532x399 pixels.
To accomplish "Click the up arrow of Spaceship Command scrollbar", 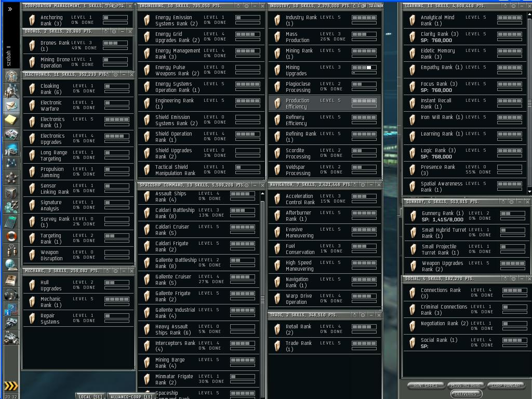I will 262,193.
